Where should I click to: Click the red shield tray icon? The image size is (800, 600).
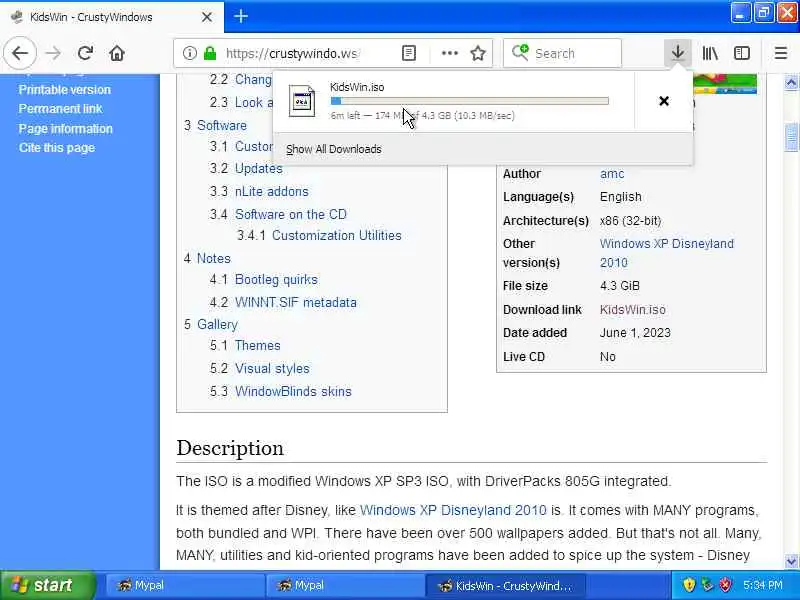(726, 585)
